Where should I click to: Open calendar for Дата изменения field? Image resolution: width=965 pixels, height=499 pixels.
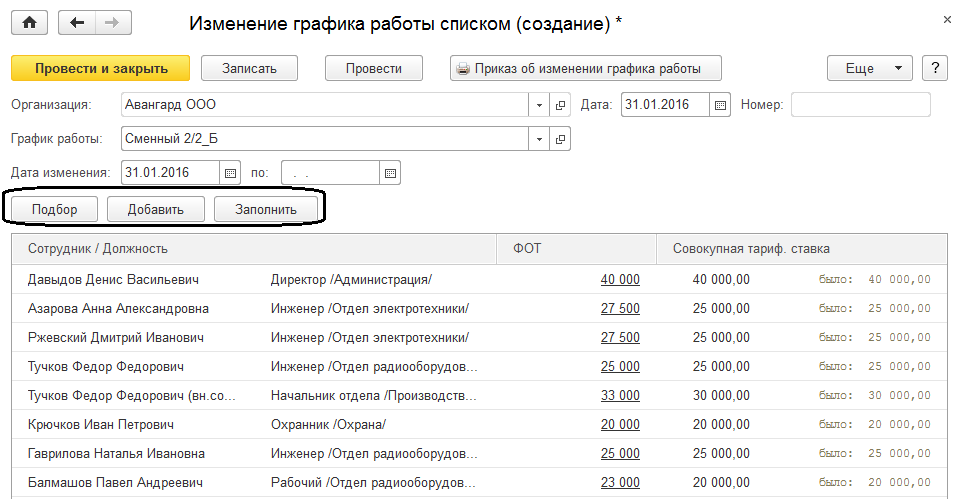coord(230,173)
